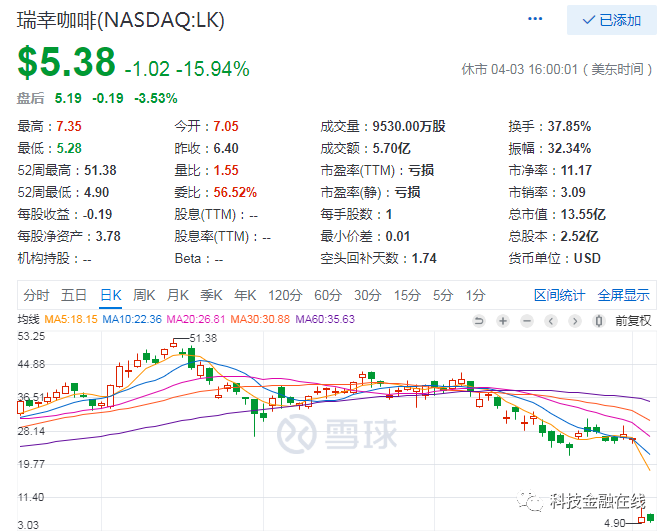Screen dimensions: 667x531
Task: Zoom out the chart with the minus icon
Action: coord(527,321)
